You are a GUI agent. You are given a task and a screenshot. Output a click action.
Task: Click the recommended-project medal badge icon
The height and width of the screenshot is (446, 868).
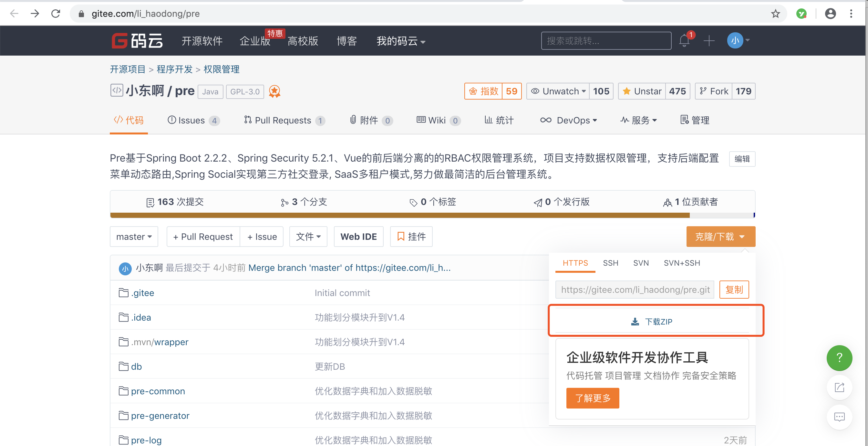click(x=274, y=91)
